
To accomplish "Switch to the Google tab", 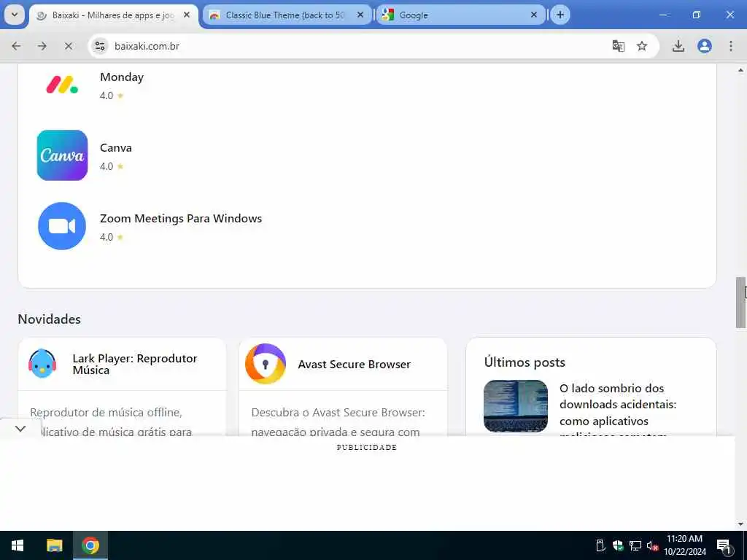I will pos(460,15).
